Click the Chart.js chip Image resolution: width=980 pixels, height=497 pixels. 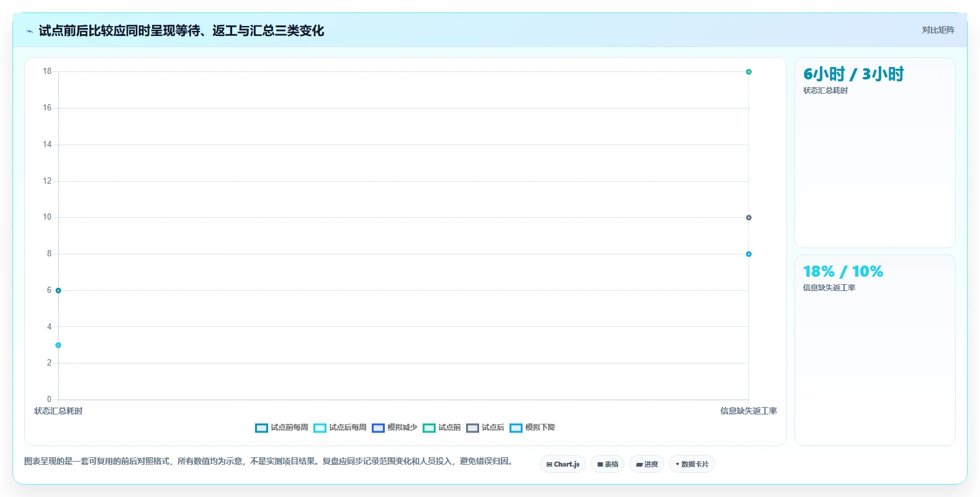click(563, 464)
